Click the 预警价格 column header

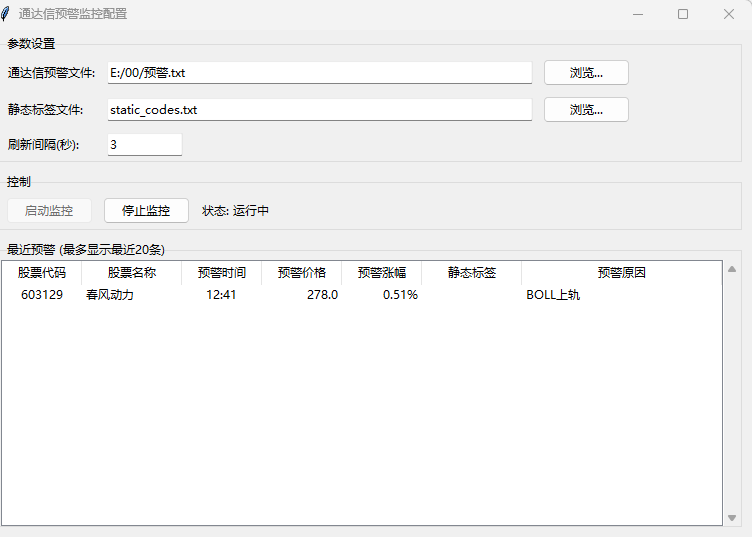tap(302, 273)
